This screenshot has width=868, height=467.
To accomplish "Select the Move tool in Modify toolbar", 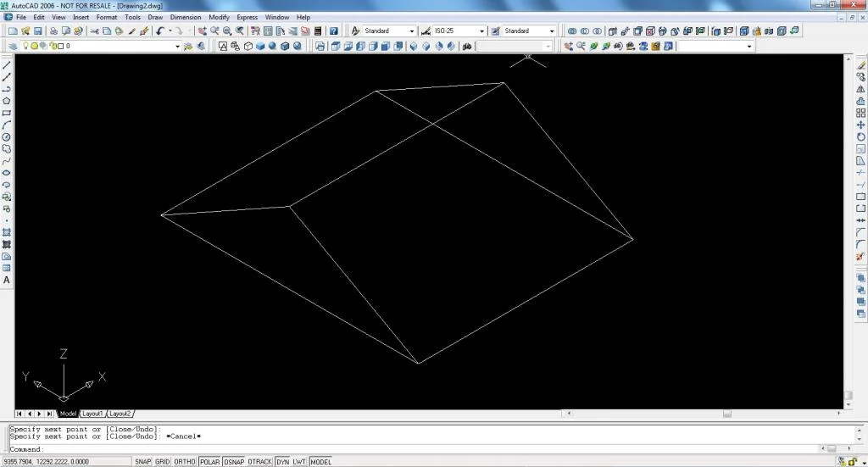I will [861, 125].
